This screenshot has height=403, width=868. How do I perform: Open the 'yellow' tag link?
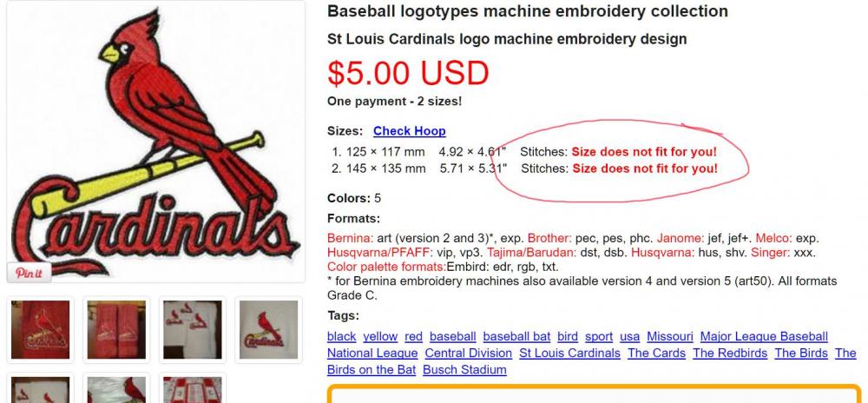point(380,336)
